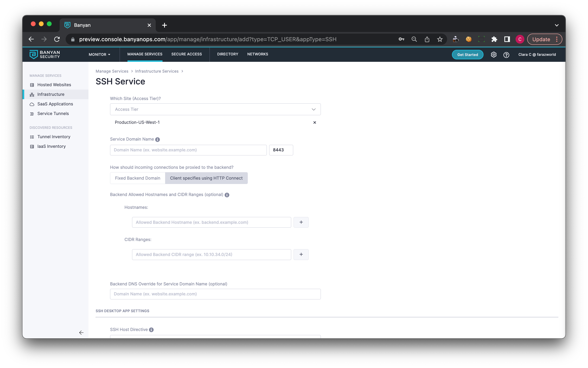The image size is (588, 368).
Task: Switch to the Secure Access tab
Action: click(187, 54)
